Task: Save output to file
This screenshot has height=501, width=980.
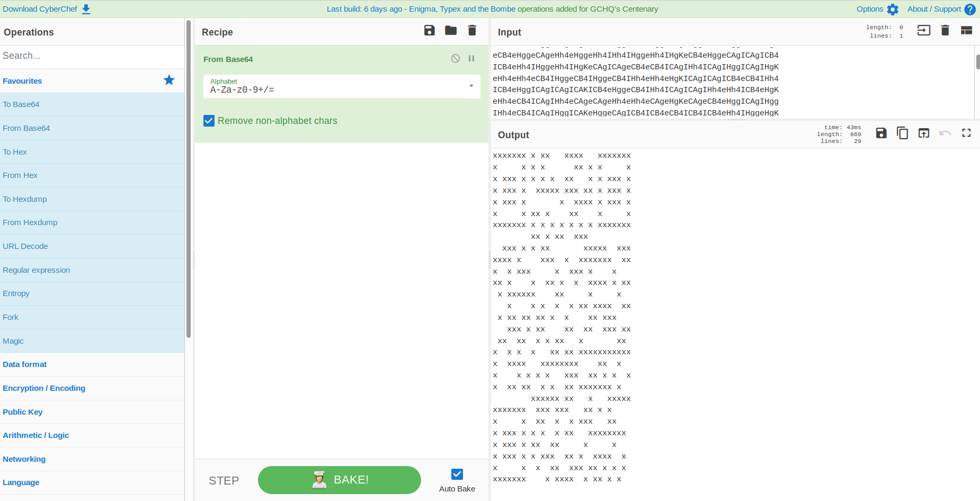Action: click(x=881, y=133)
